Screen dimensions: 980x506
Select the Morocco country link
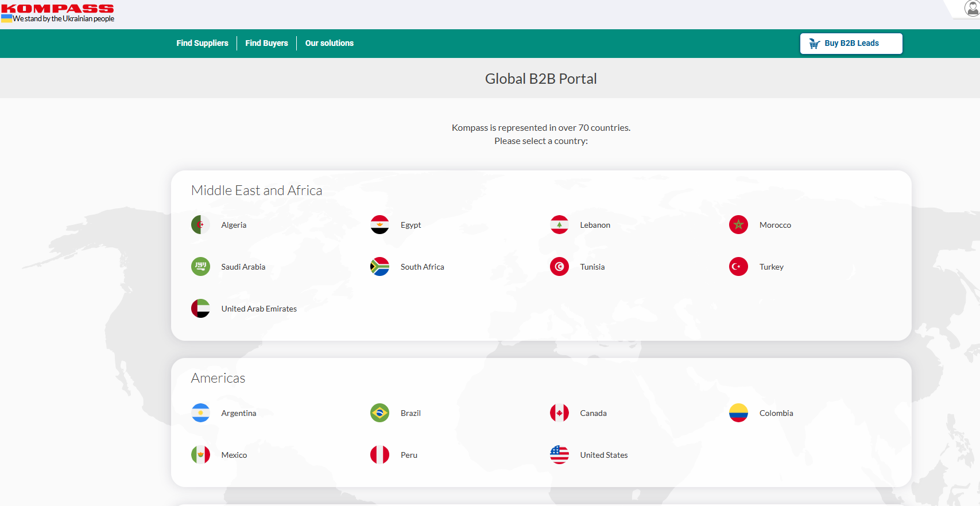pyautogui.click(x=775, y=225)
